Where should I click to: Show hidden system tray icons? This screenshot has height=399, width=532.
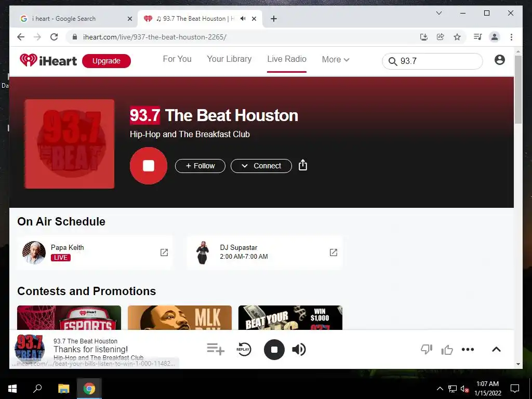coord(440,389)
